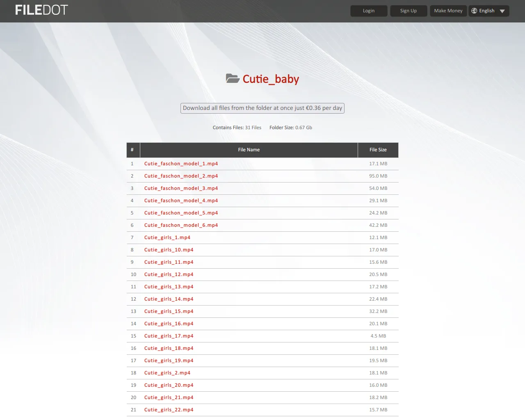Open the Make Money page
This screenshot has width=525, height=420.
pos(448,11)
